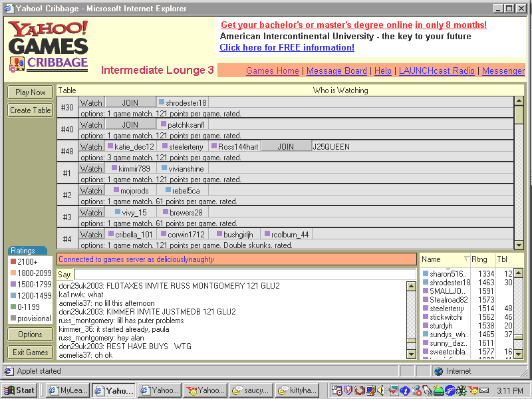The width and height of the screenshot is (532, 399).
Task: Open the Messenger link
Action: click(x=503, y=70)
